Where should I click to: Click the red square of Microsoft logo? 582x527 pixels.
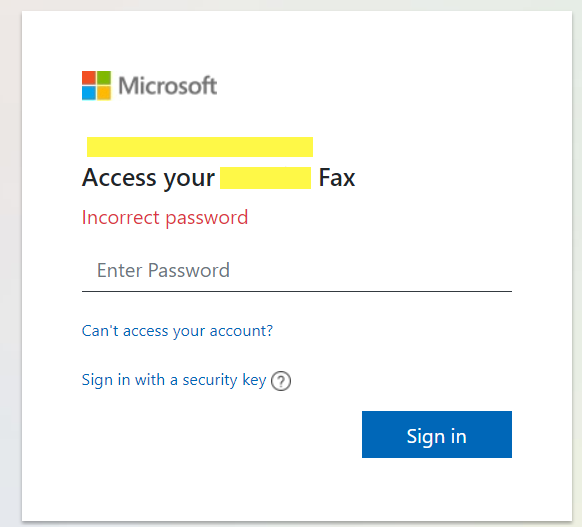tap(89, 78)
